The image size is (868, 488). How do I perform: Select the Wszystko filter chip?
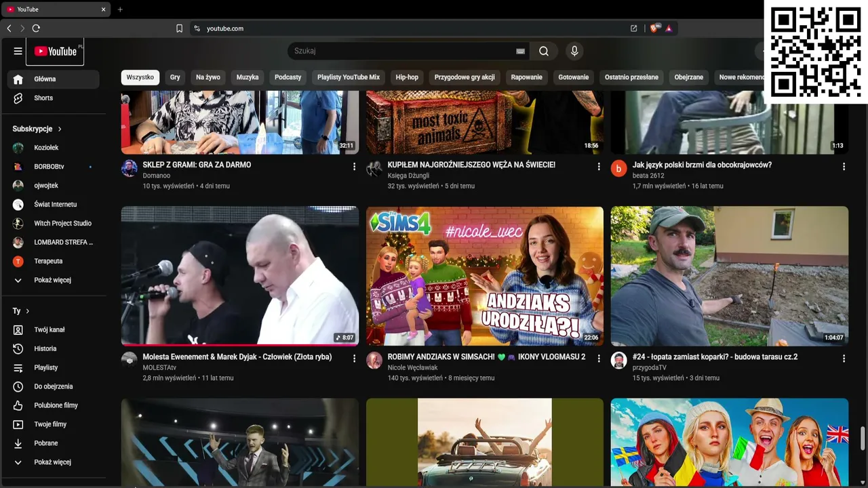pos(140,77)
